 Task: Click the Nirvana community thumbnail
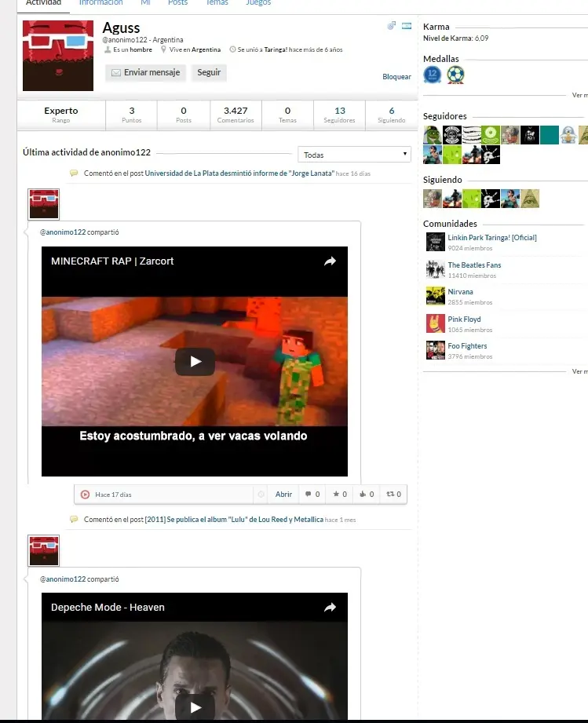[x=436, y=296]
